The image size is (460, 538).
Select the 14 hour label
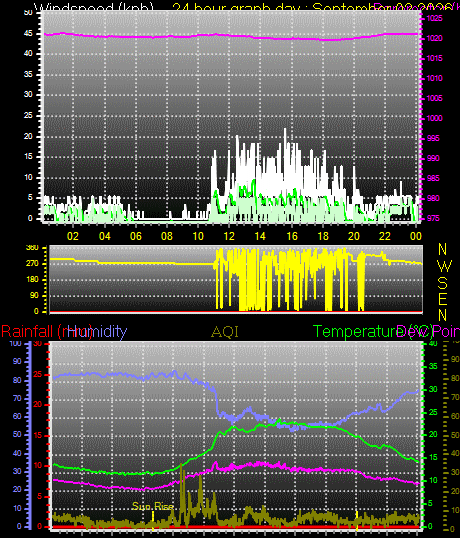[260, 236]
